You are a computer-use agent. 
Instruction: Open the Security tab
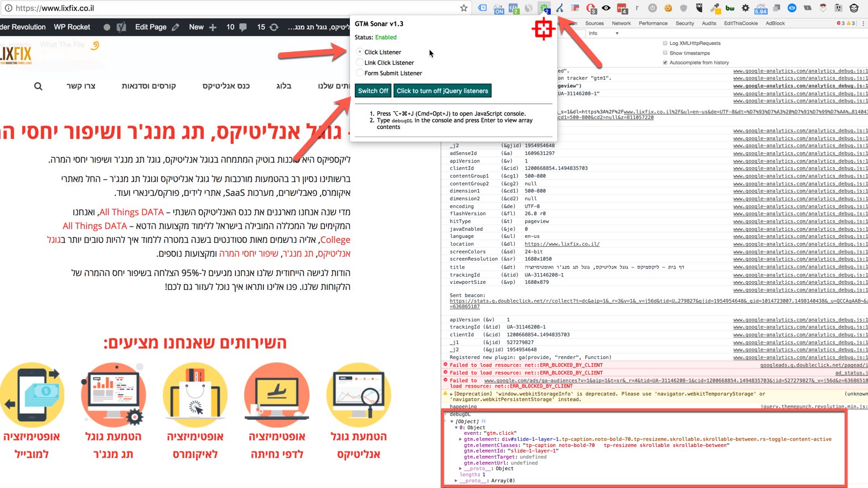point(685,23)
